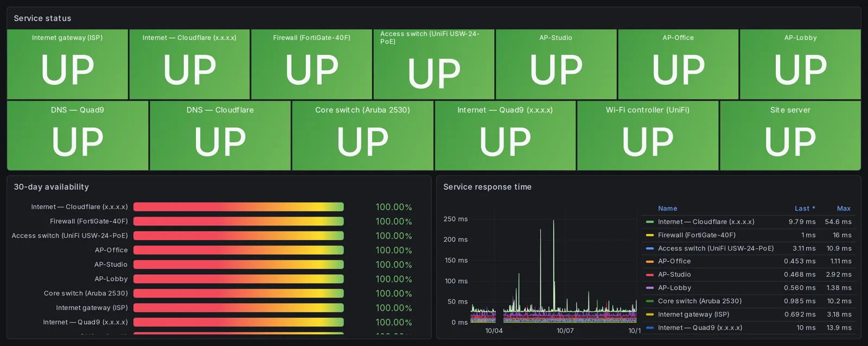Viewport: 868px width, 346px height.
Task: Open color picker for Access switch legend swatch
Action: [x=649, y=248]
